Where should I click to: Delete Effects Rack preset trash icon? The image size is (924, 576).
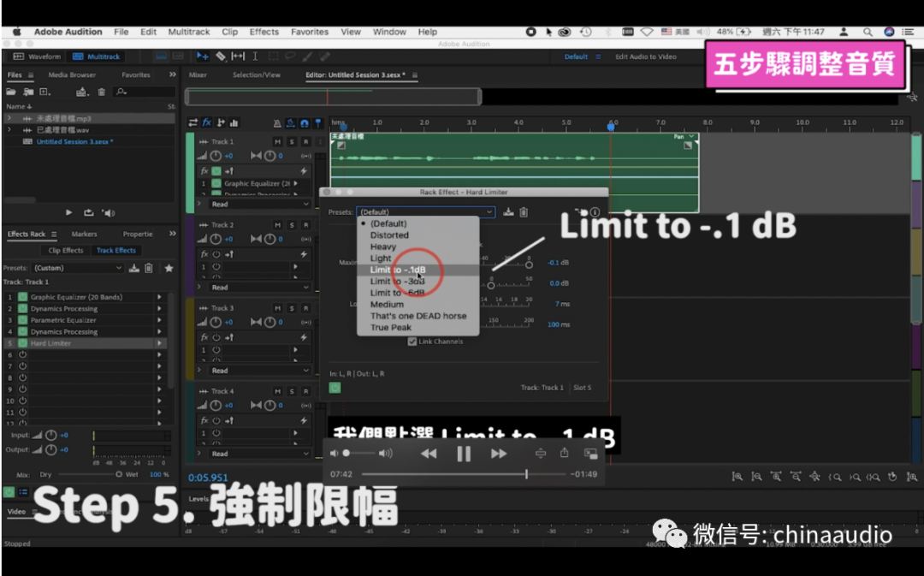click(x=149, y=268)
